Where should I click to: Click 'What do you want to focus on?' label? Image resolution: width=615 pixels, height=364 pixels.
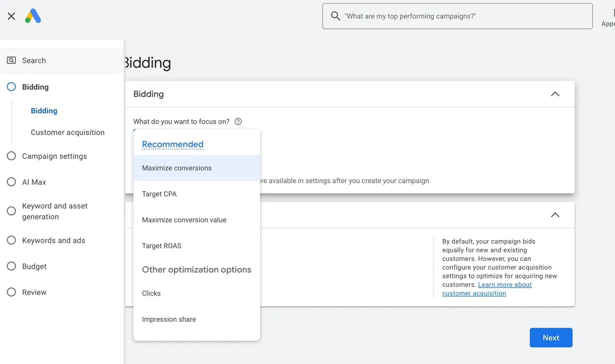[181, 122]
